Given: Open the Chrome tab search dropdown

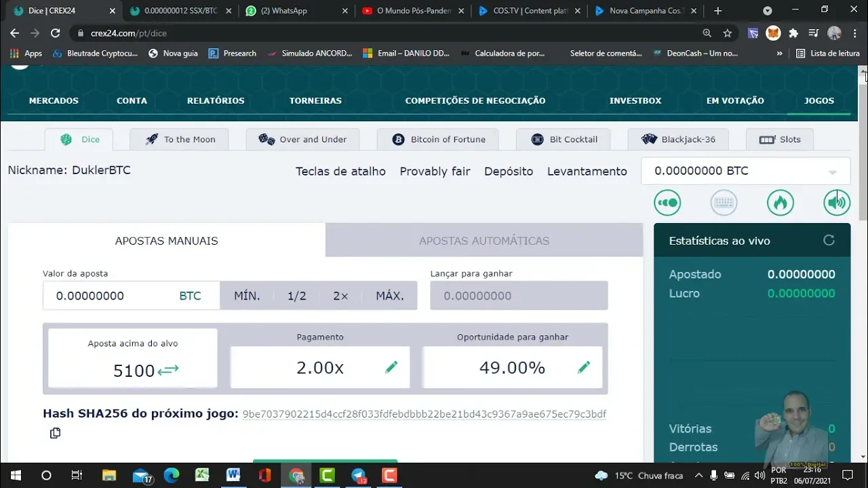Looking at the screenshot, I should (767, 11).
